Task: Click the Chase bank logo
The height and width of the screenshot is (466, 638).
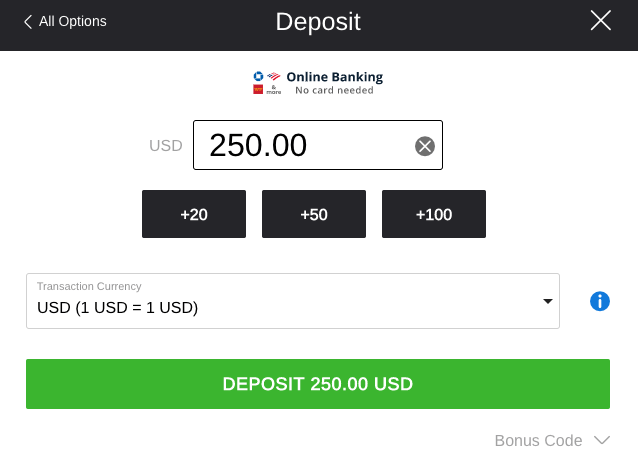Action: 258,76
